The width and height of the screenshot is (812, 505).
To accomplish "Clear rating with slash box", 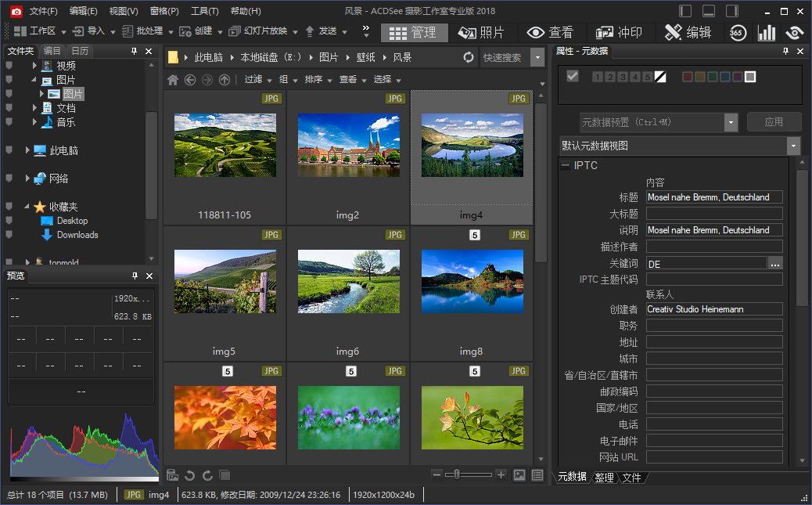I will click(660, 77).
